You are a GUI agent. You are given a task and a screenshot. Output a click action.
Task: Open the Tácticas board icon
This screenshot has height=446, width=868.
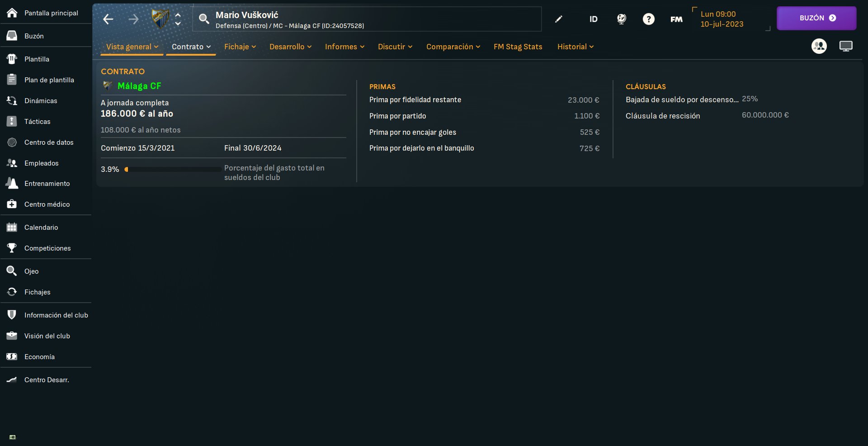click(12, 121)
